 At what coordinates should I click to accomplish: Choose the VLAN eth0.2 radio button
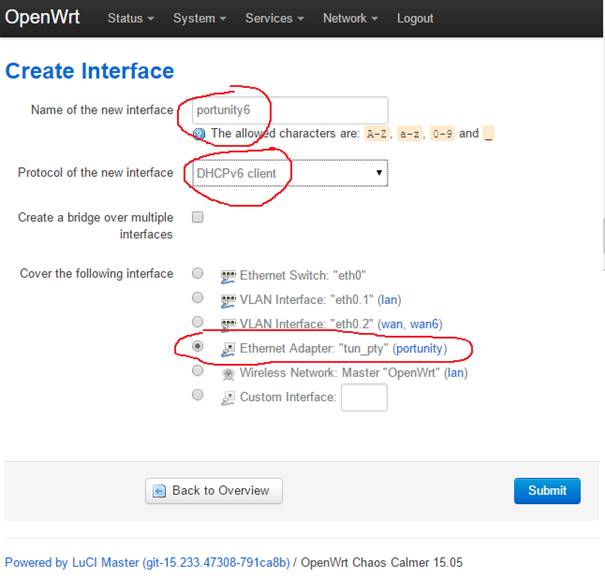point(198,322)
